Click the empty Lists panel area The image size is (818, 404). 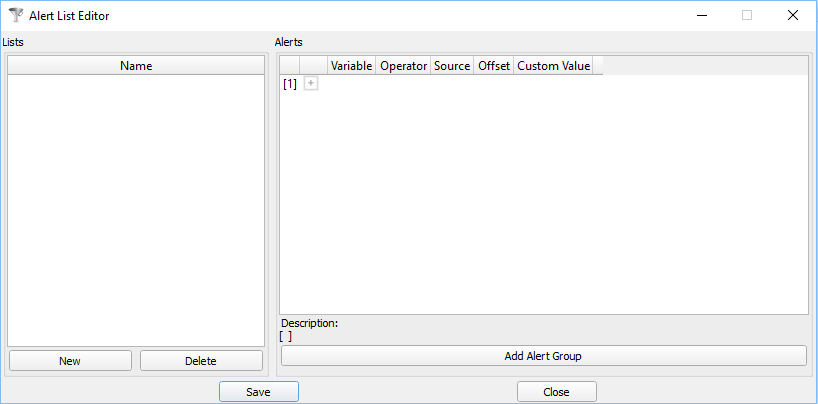136,210
